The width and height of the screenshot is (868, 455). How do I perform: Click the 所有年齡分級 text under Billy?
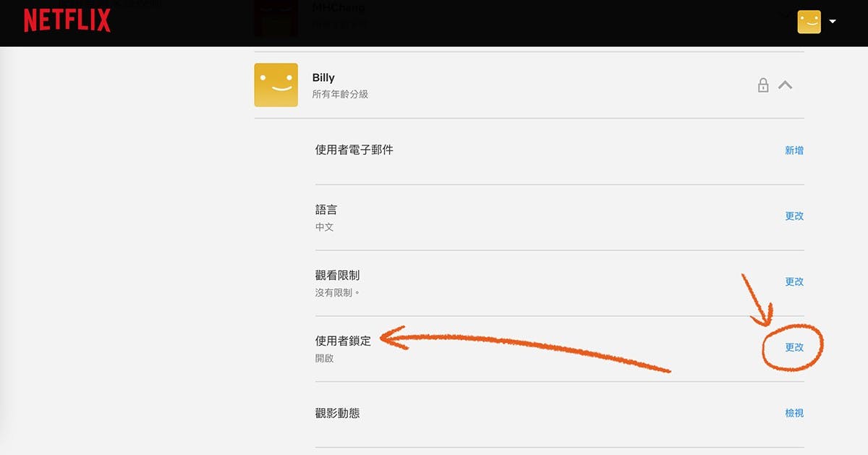[340, 94]
